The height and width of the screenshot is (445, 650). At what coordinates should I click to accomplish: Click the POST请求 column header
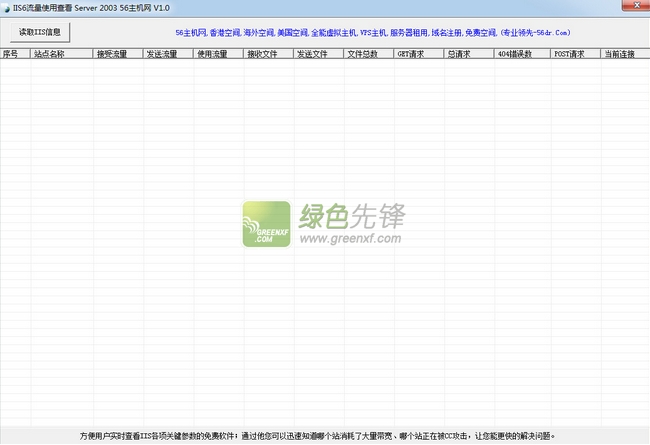[x=576, y=54]
